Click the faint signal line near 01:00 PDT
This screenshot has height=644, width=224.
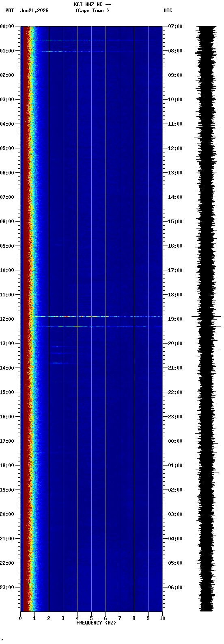click(x=73, y=51)
